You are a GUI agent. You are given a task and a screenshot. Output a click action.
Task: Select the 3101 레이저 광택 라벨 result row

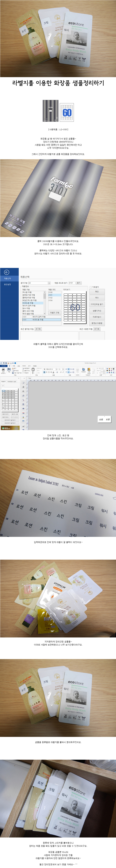coord(42,317)
